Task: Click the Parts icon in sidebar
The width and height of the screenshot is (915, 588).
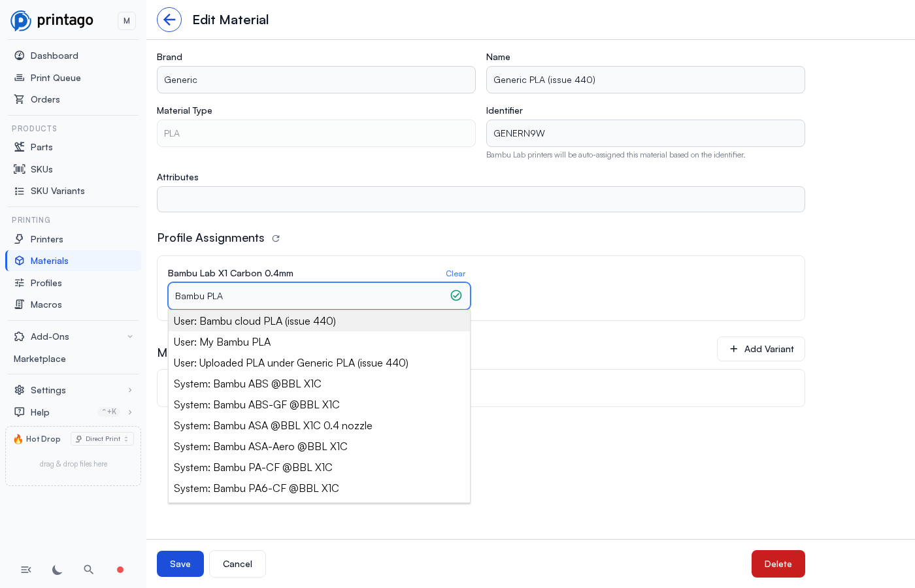Action: [20, 147]
